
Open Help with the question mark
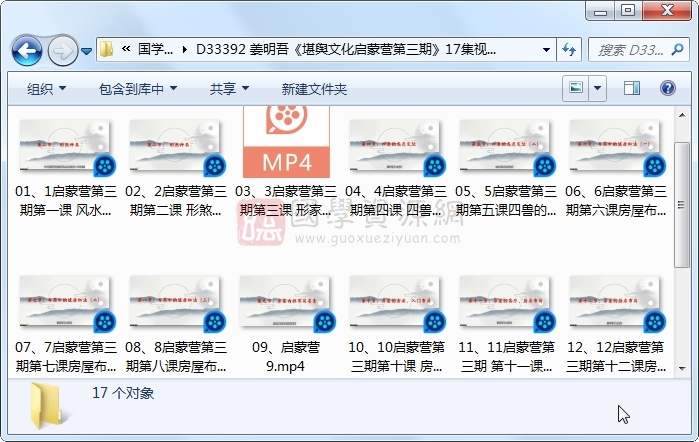(668, 88)
